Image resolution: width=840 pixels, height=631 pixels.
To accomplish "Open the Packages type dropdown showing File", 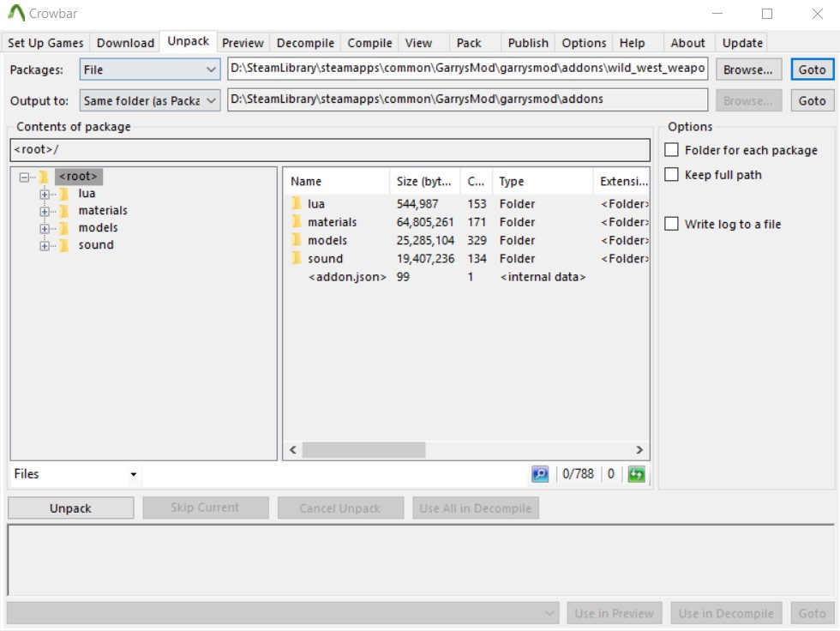I will (150, 69).
